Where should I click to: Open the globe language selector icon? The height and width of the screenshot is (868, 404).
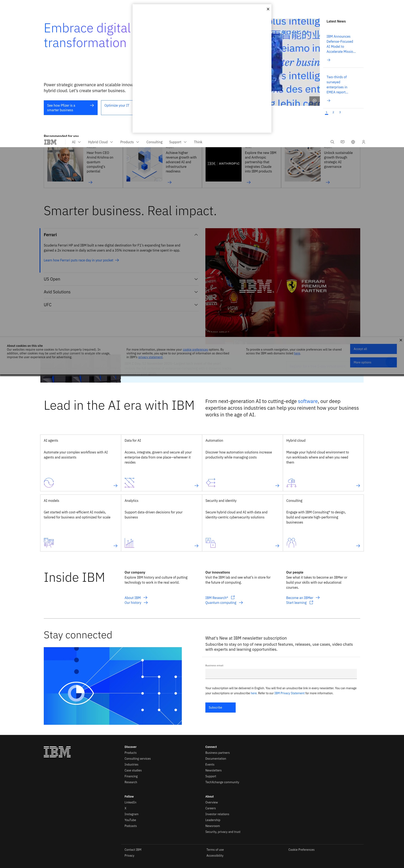pos(353,142)
